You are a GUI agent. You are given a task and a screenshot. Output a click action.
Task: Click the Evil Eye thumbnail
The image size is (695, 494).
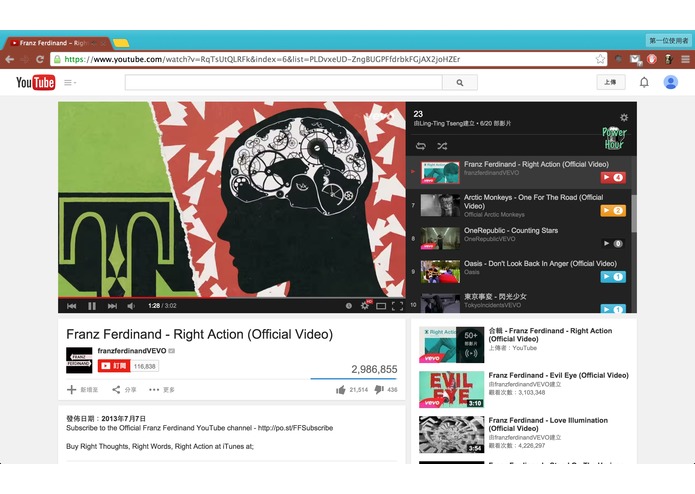(x=451, y=389)
